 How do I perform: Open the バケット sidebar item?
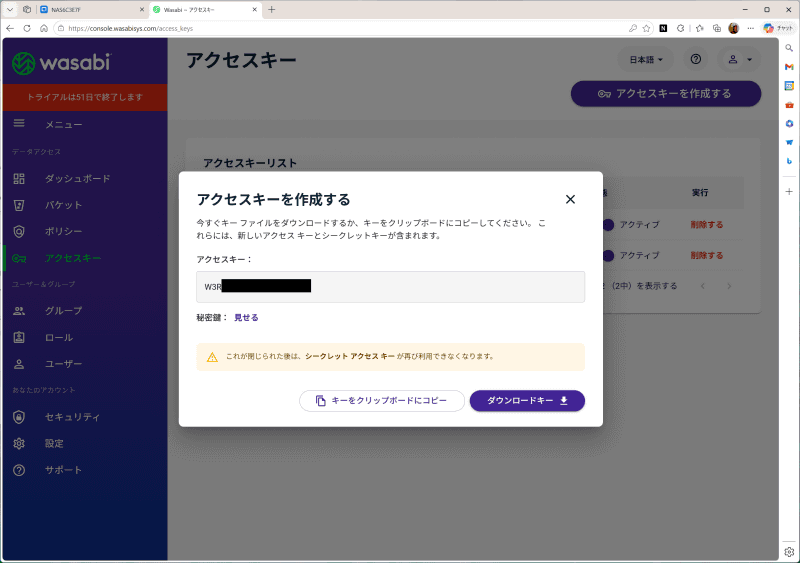click(63, 205)
